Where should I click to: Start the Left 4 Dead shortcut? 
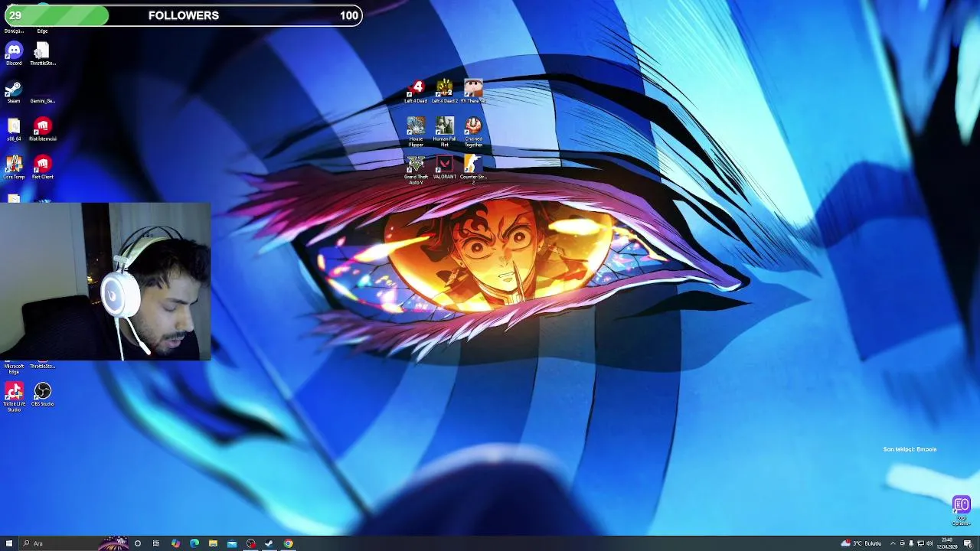click(x=416, y=91)
